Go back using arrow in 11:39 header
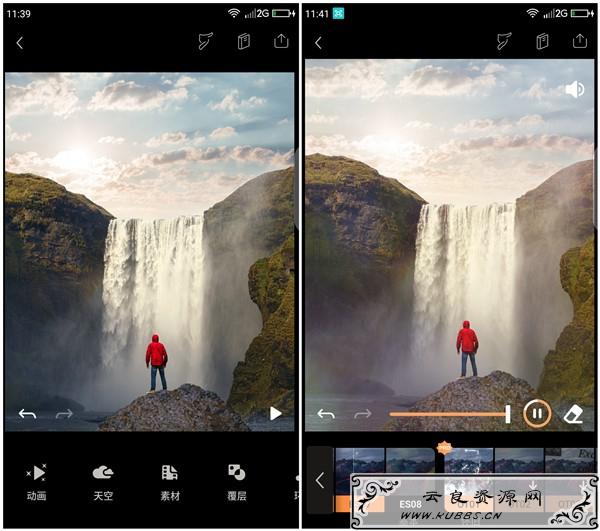This screenshot has height=531, width=600. [20, 42]
